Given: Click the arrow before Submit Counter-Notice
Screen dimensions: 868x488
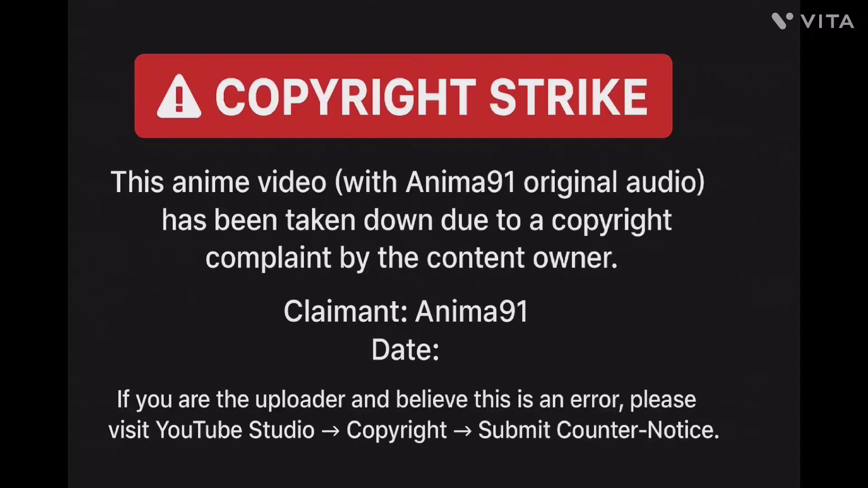Looking at the screenshot, I should coord(462,431).
